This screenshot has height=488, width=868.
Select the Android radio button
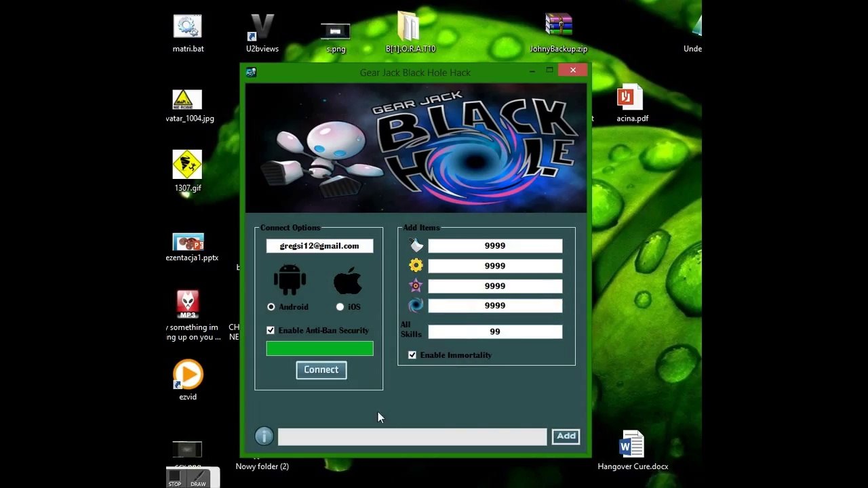[x=271, y=307]
